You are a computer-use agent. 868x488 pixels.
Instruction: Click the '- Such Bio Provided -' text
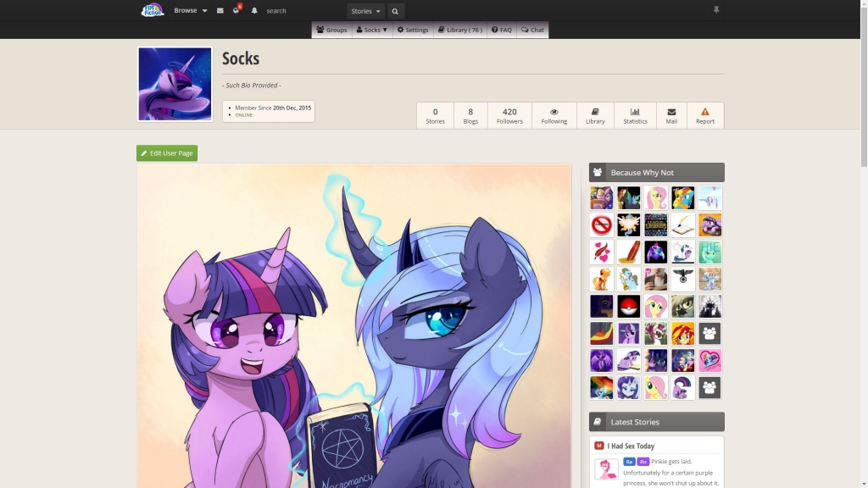click(252, 86)
